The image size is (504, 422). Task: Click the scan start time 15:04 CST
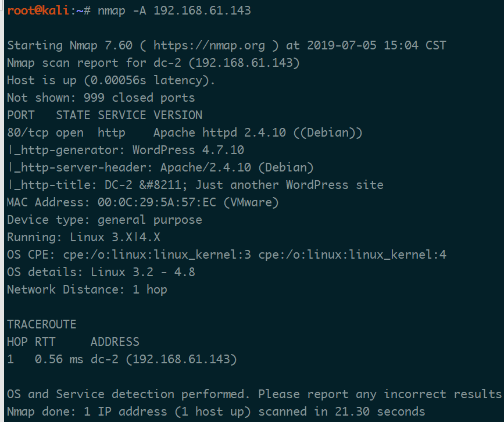point(415,45)
